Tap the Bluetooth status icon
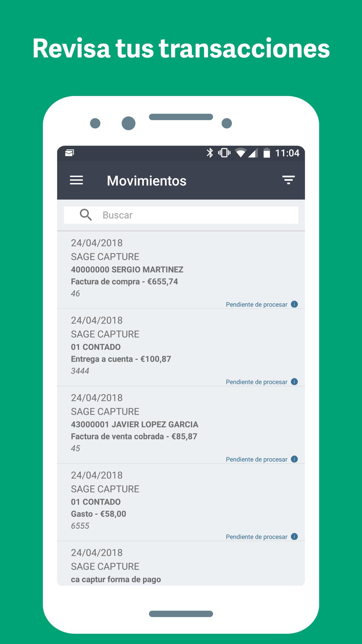 coord(210,153)
